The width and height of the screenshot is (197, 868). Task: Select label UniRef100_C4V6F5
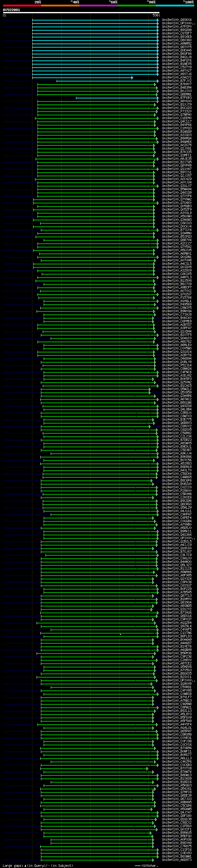click(x=177, y=629)
